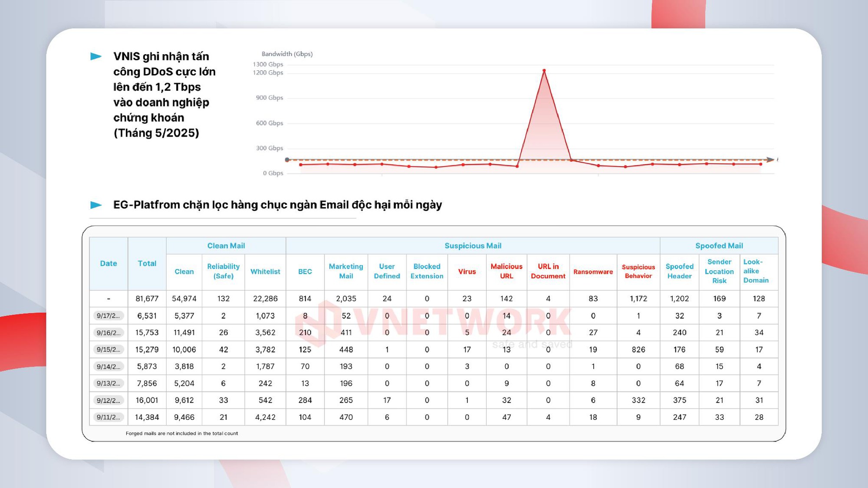Click the Suspicious Mail group header
The width and height of the screenshot is (868, 488).
coord(473,246)
